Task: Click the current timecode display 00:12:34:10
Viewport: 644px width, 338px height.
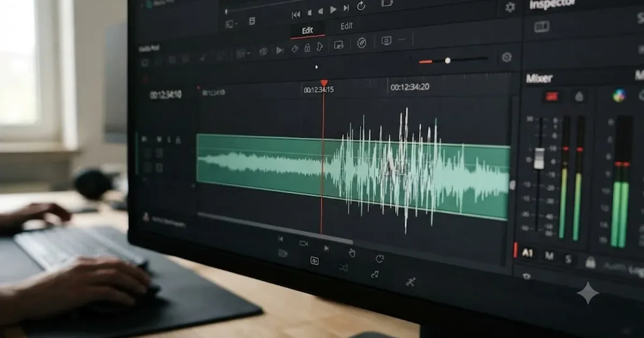Action: [x=165, y=95]
